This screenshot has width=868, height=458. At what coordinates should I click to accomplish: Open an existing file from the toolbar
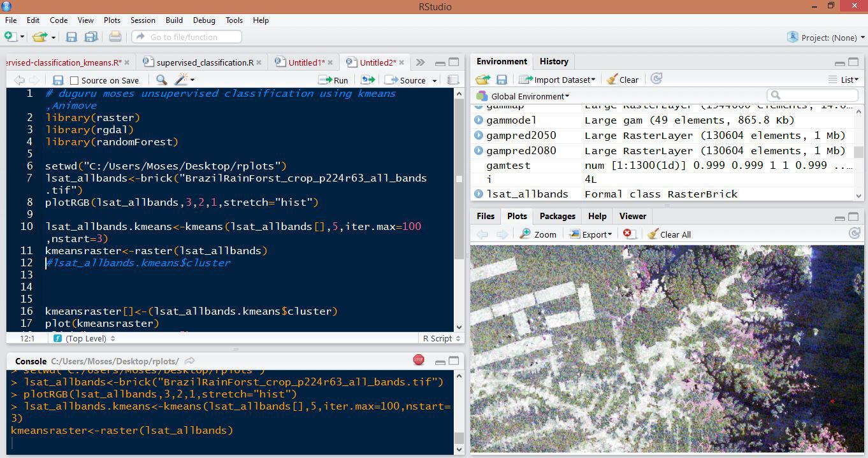point(40,38)
